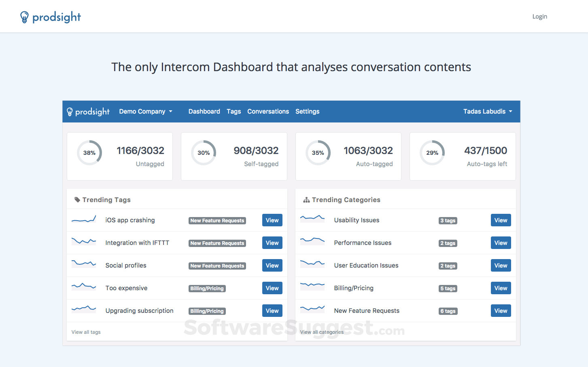Click the sparkline for Upgrading subscription
588x367 pixels.
pyautogui.click(x=84, y=309)
